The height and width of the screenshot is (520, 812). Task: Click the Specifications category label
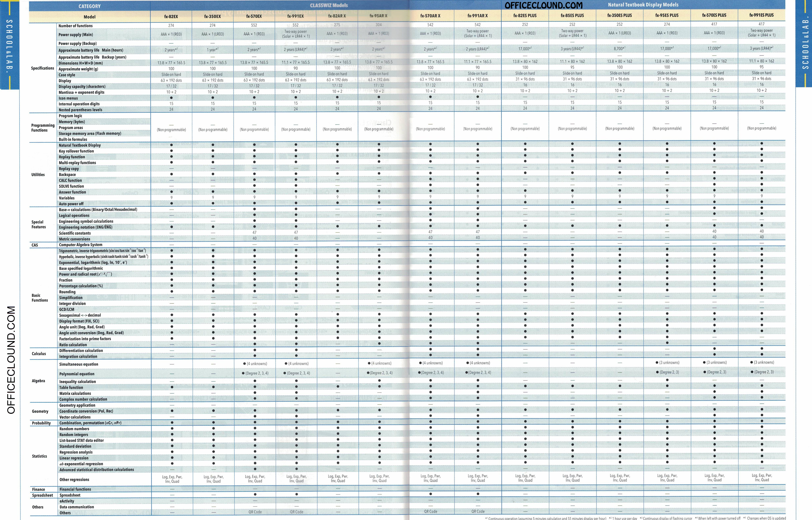click(42, 68)
